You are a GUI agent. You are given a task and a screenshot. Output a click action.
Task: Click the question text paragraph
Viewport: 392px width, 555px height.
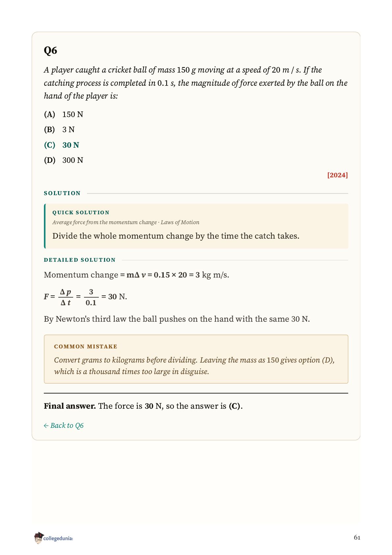pos(196,83)
